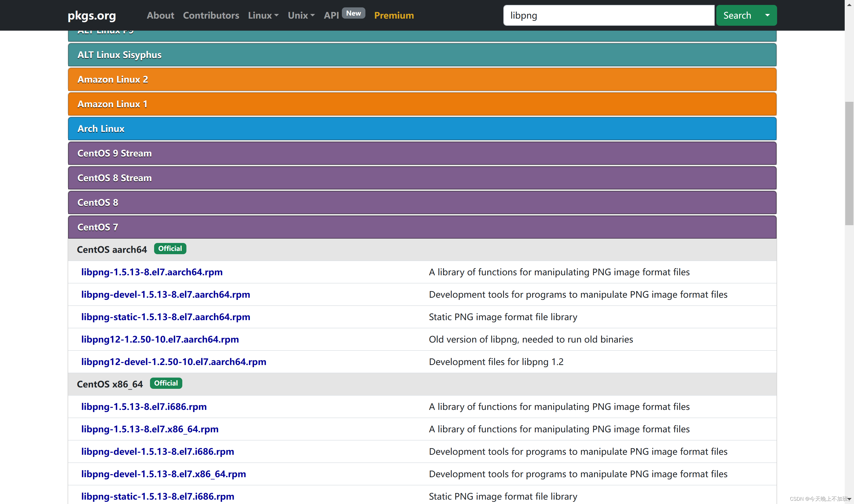Expand the Amazon Linux 1 section
The image size is (854, 504).
pyautogui.click(x=422, y=104)
